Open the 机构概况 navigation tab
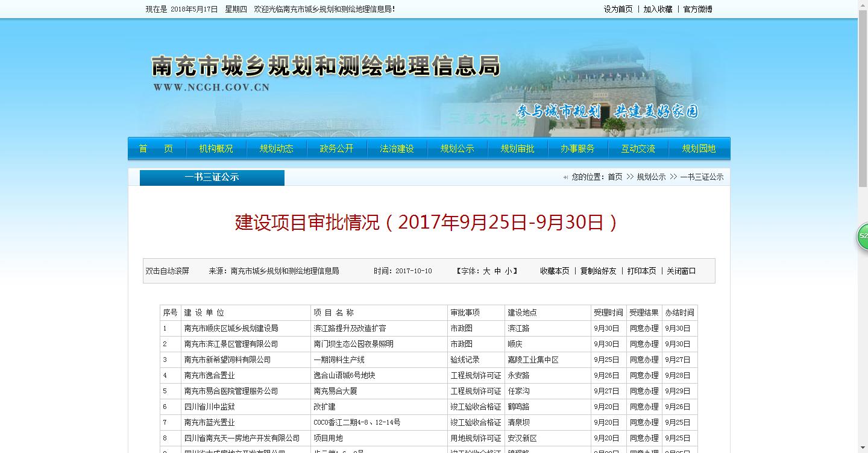This screenshot has width=868, height=453. (216, 148)
